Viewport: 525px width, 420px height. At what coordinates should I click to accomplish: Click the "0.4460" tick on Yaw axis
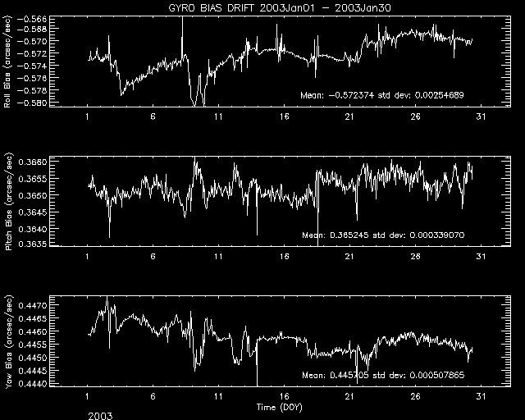[33, 331]
